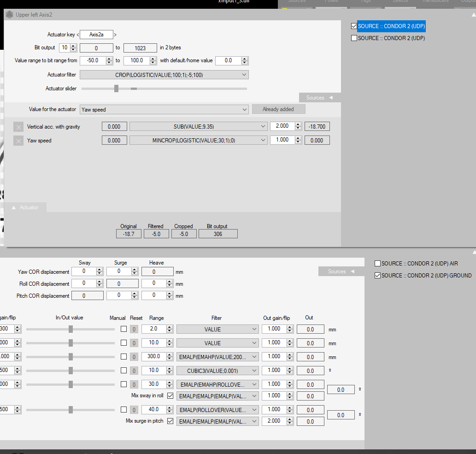
Task: Uncheck SOURCE :: CONDOR 2 (UDP) GROUND
Action: [378, 276]
